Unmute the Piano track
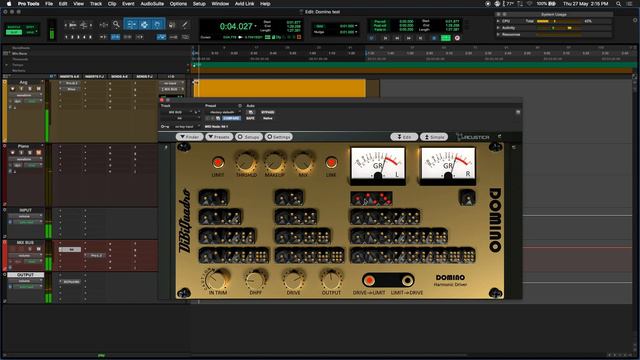 tap(38, 153)
